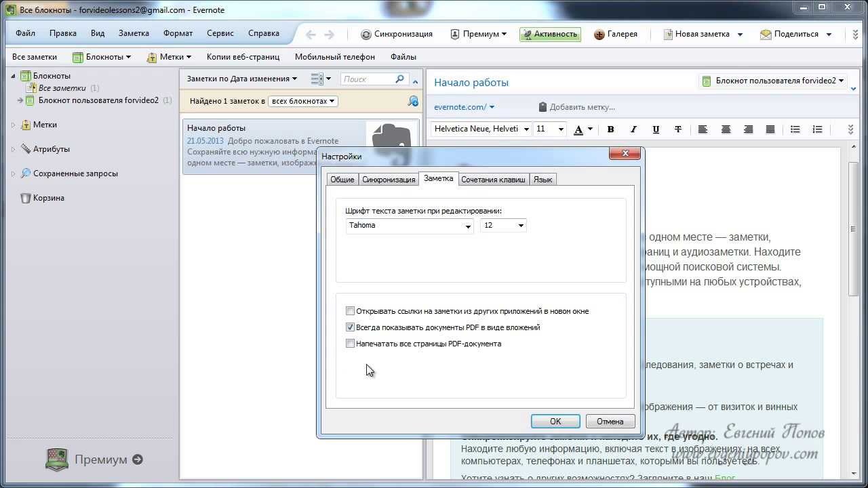Open the font color picker A icon
Screen dimensions: 868x488
click(578, 129)
